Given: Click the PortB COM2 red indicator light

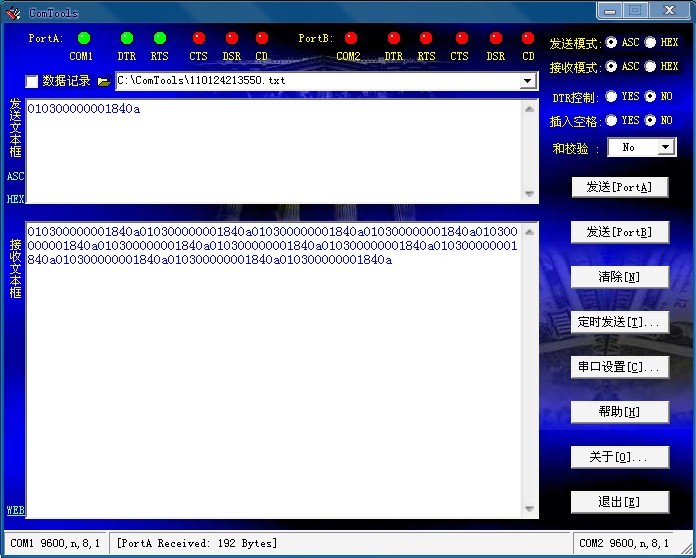Looking at the screenshot, I should pyautogui.click(x=351, y=38).
